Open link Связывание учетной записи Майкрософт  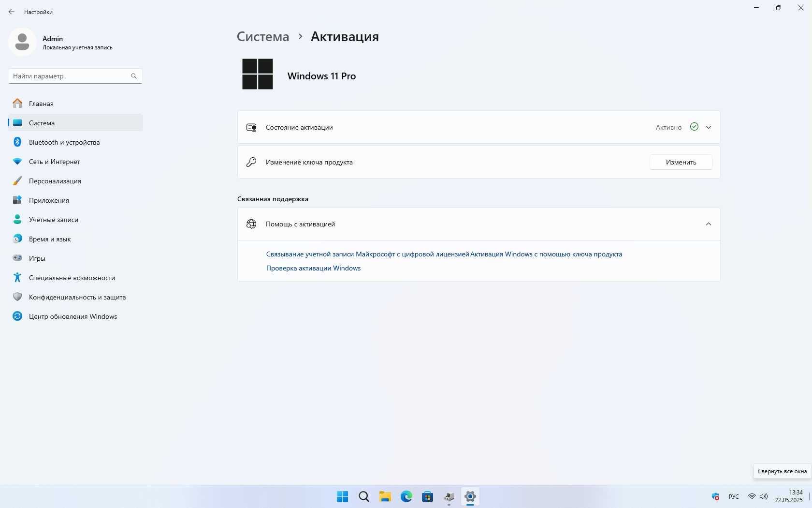click(367, 254)
